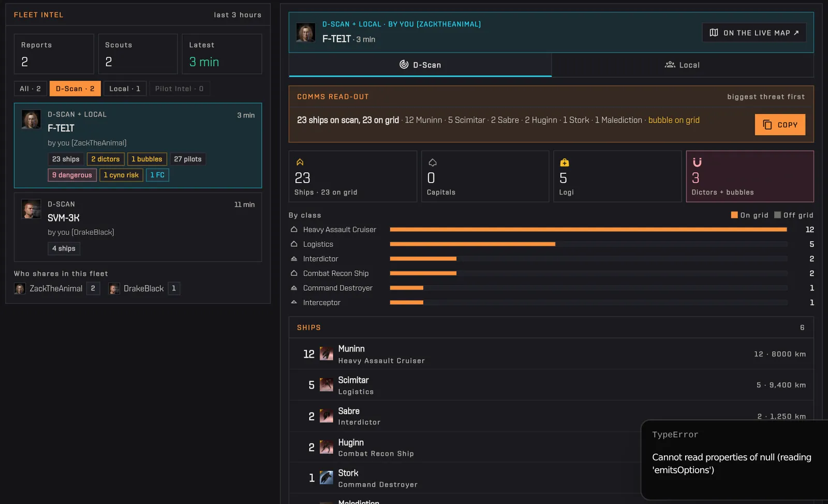Click the Stork ship thumbnail
The height and width of the screenshot is (504, 828).
click(327, 478)
